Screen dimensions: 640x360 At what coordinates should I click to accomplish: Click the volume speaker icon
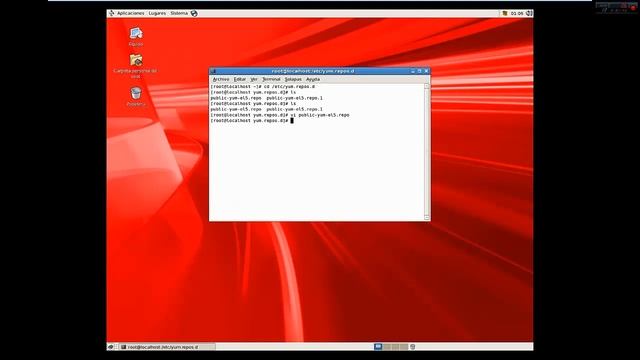[x=529, y=13]
